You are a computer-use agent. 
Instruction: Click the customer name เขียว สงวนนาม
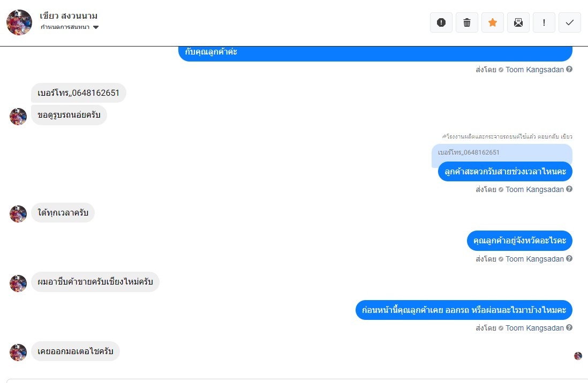pos(69,16)
